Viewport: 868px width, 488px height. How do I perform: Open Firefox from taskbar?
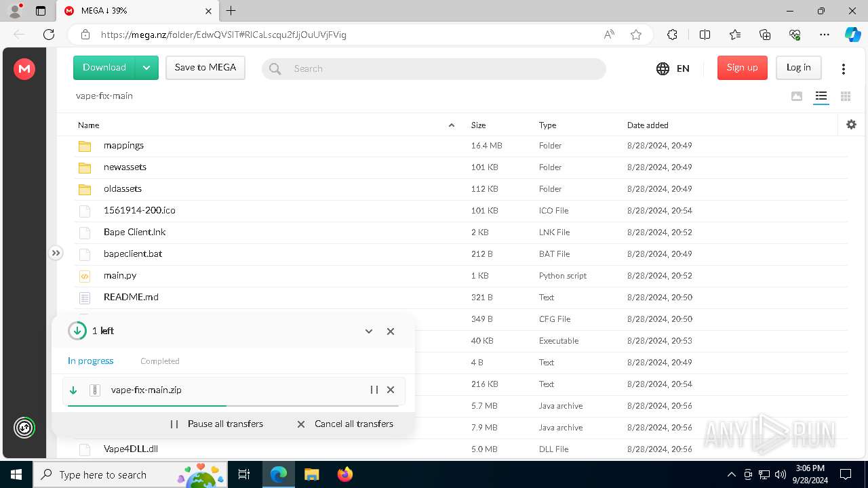[345, 474]
